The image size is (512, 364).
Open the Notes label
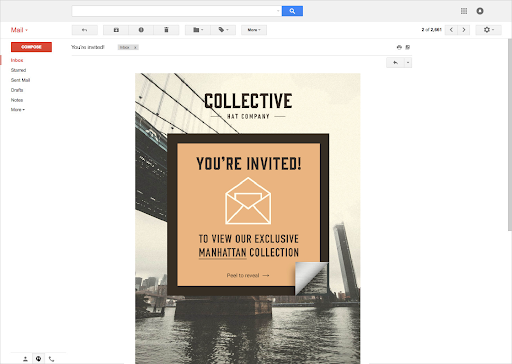[x=17, y=100]
